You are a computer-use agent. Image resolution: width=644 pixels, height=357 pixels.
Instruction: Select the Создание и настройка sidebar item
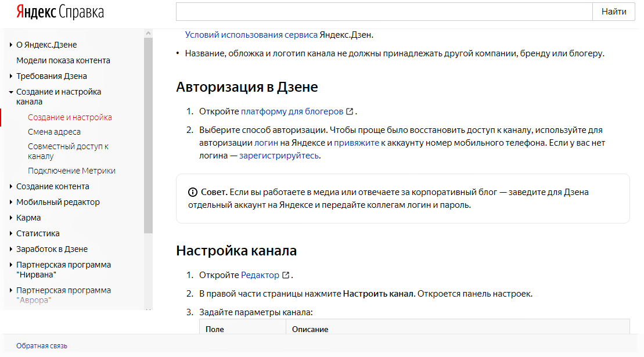point(70,117)
